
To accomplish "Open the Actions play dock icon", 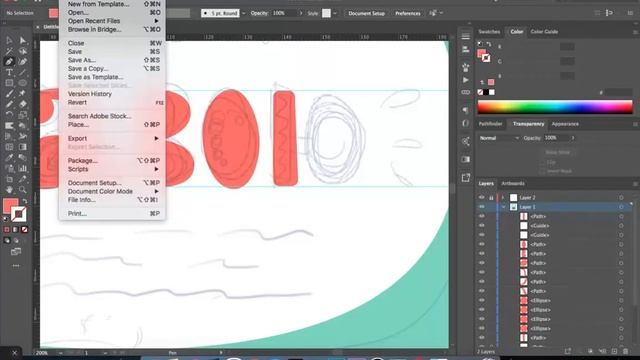I will click(466, 80).
